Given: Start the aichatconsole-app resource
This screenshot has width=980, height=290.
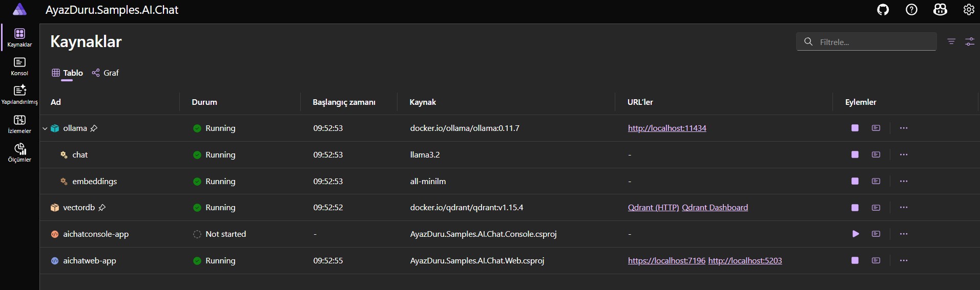Looking at the screenshot, I should [x=855, y=234].
